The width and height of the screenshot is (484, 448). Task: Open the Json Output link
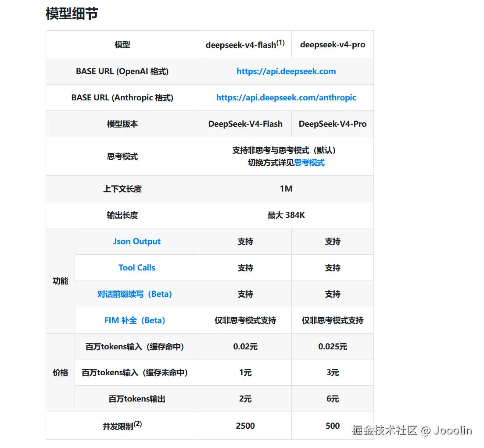tap(137, 242)
